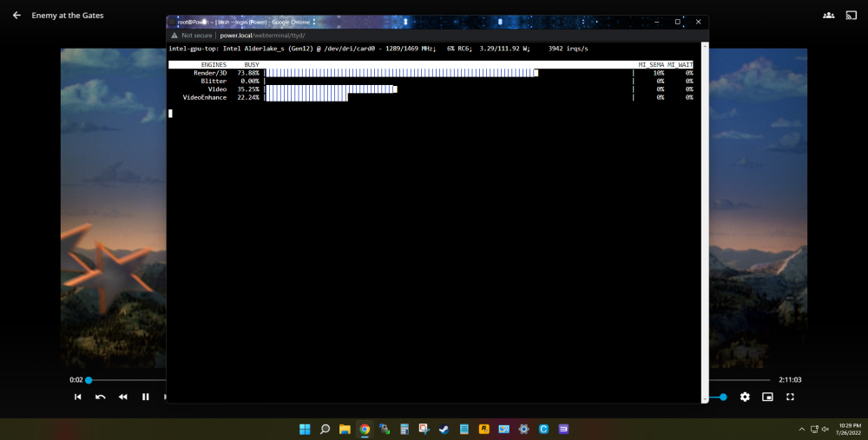This screenshot has height=440, width=868.
Task: Click the Blitter engine row label
Action: click(x=214, y=81)
